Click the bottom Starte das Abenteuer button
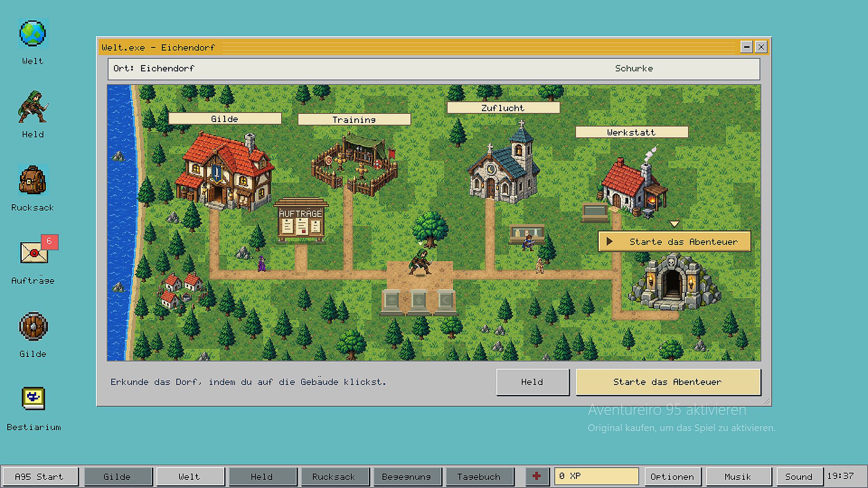The height and width of the screenshot is (488, 868). click(668, 382)
